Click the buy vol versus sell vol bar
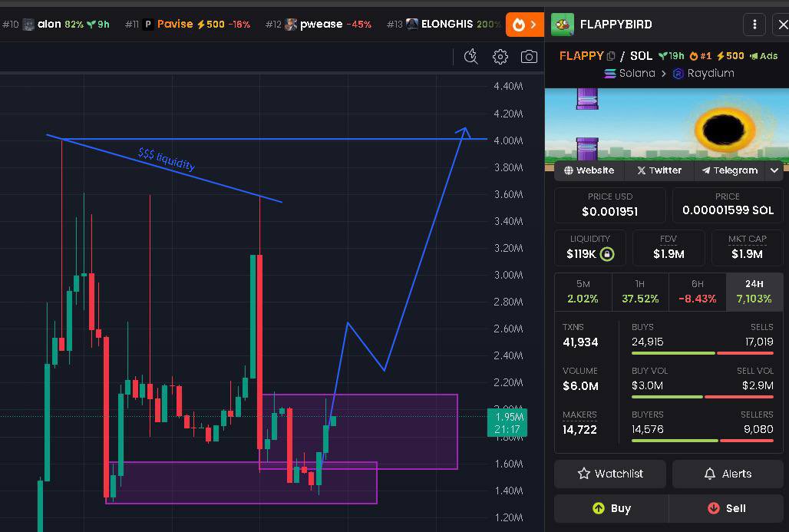 [702, 397]
